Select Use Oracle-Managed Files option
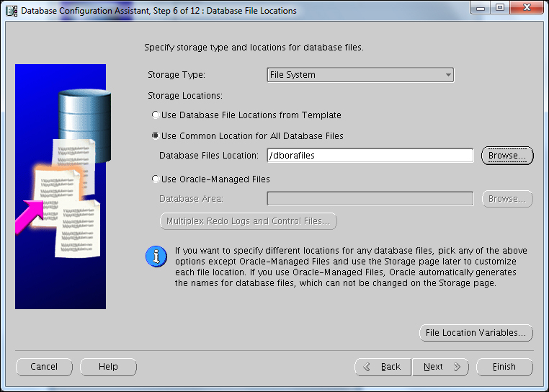 coord(156,179)
